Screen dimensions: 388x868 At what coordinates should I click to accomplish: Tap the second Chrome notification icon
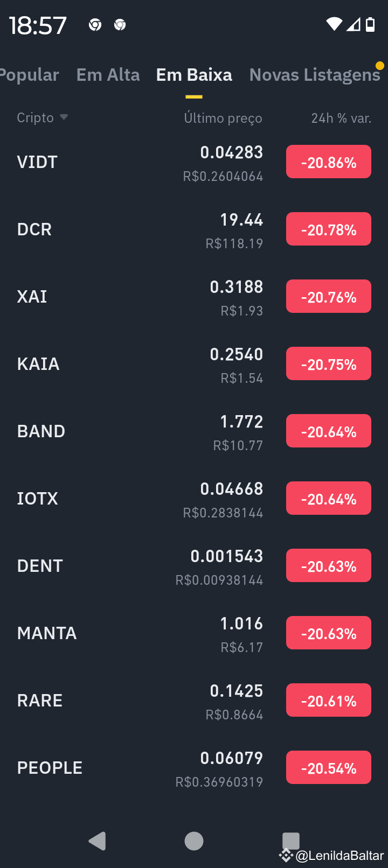coord(120,25)
